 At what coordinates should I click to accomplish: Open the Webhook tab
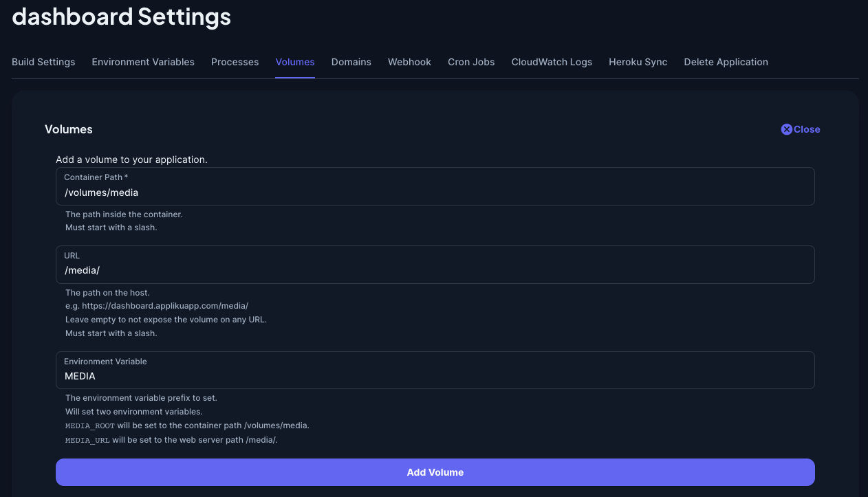[409, 62]
